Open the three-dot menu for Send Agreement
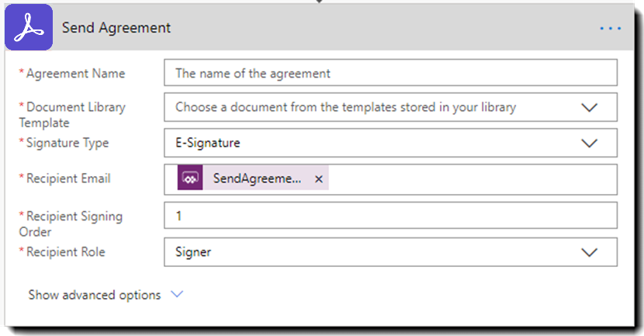This screenshot has height=336, width=644. click(610, 29)
